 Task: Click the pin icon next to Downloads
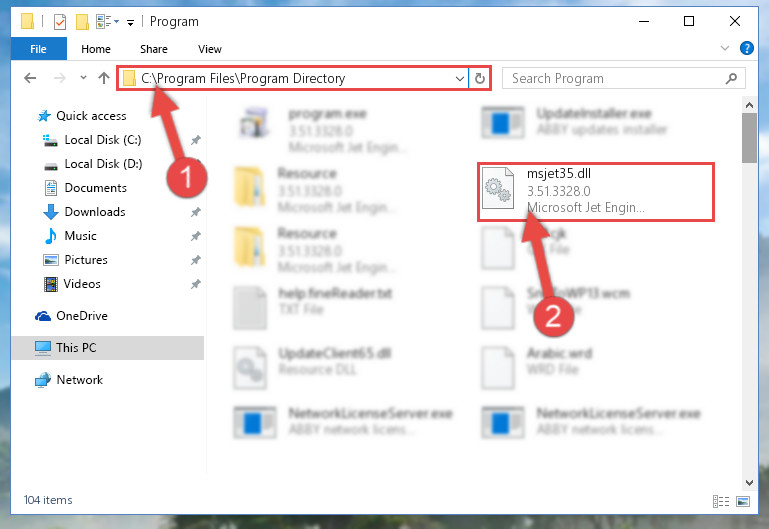coord(196,212)
